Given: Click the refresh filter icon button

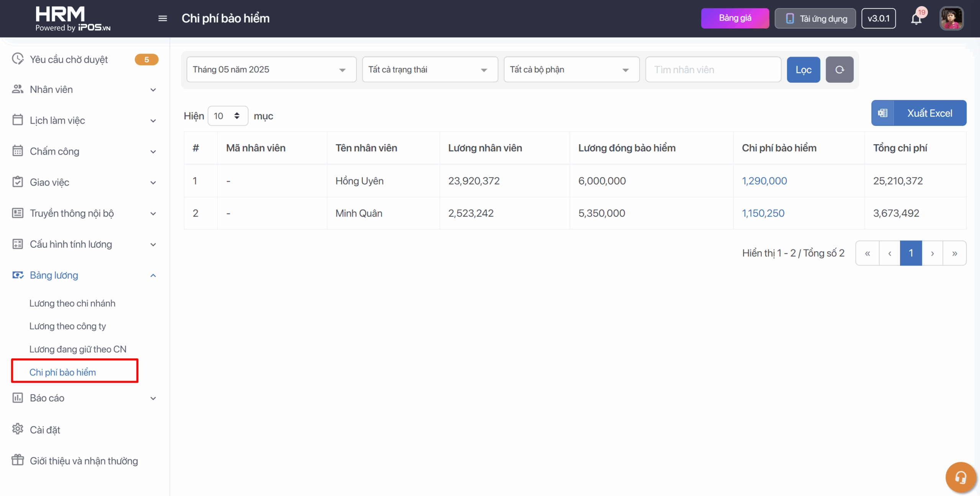Looking at the screenshot, I should click(839, 70).
